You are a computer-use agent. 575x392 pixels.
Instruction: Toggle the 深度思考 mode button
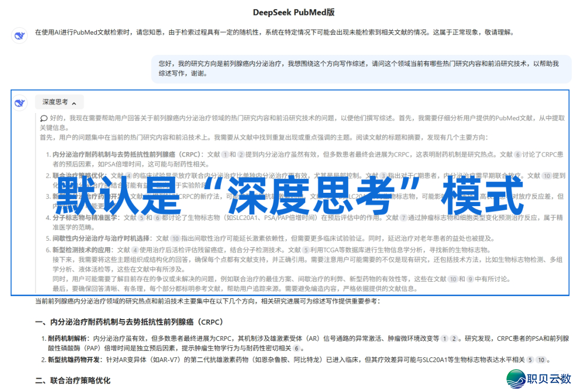(59, 102)
